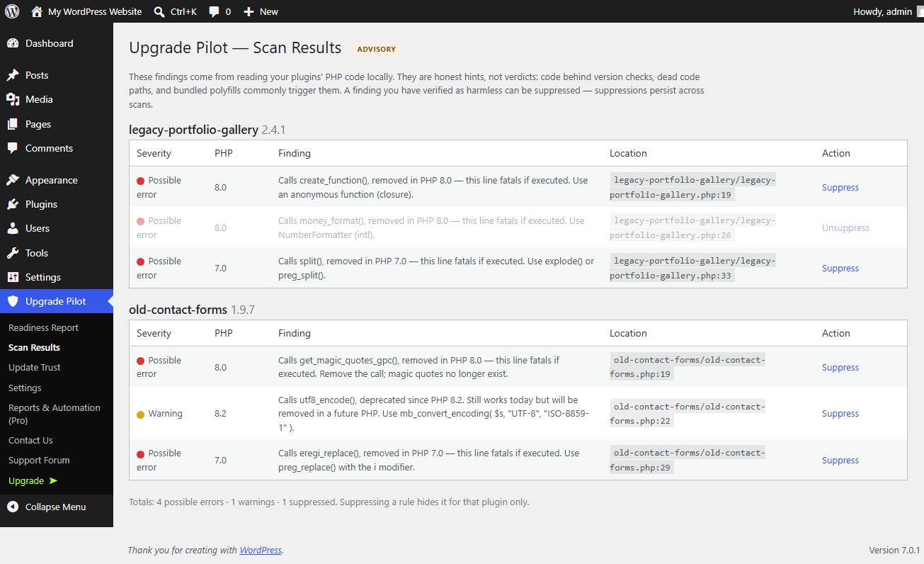This screenshot has height=564, width=924.
Task: Open Appearance menu item
Action: click(x=57, y=180)
